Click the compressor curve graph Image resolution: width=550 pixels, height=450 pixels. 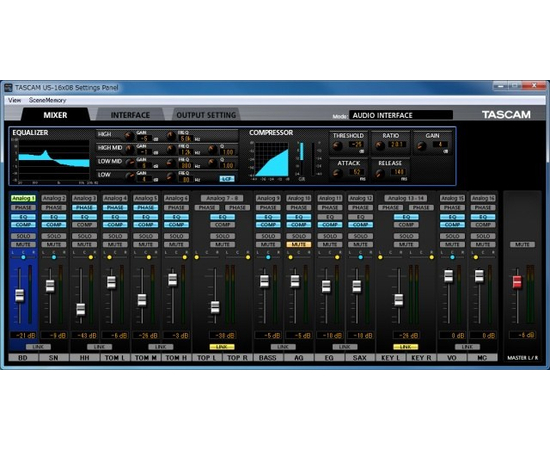click(272, 159)
